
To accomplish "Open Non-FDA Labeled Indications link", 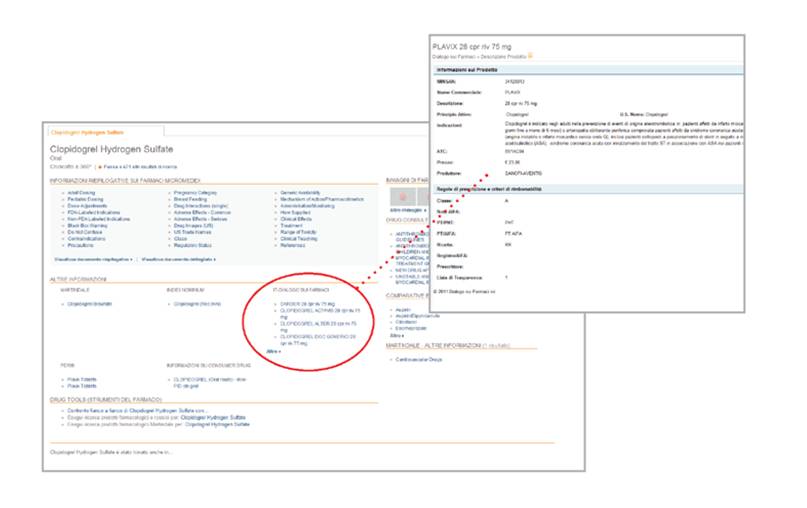I will tap(99, 219).
